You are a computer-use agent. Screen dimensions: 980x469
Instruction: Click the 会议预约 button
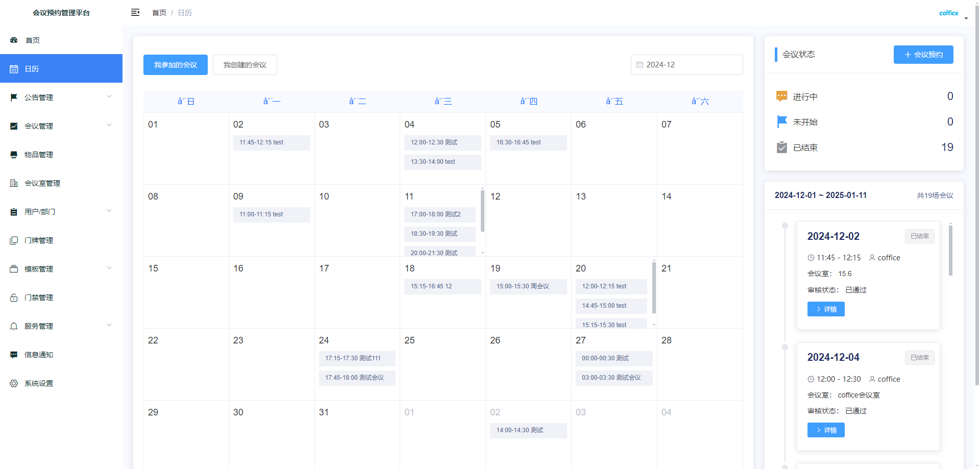click(x=923, y=55)
